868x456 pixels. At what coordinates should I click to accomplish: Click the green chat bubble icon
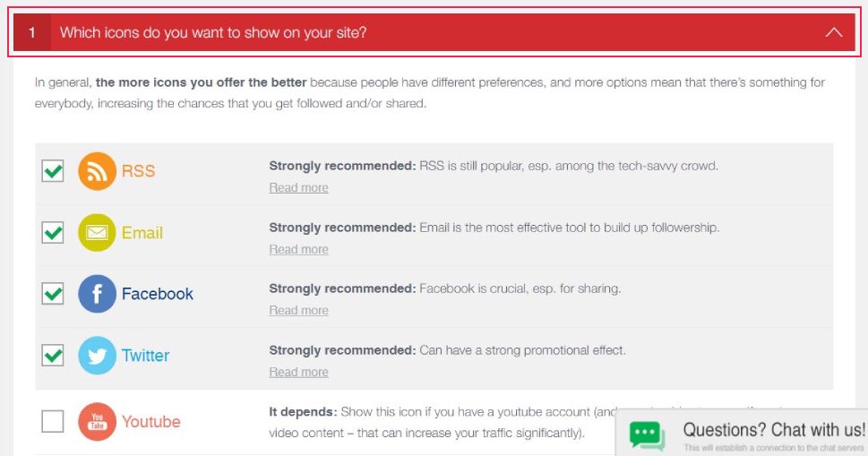tap(647, 436)
